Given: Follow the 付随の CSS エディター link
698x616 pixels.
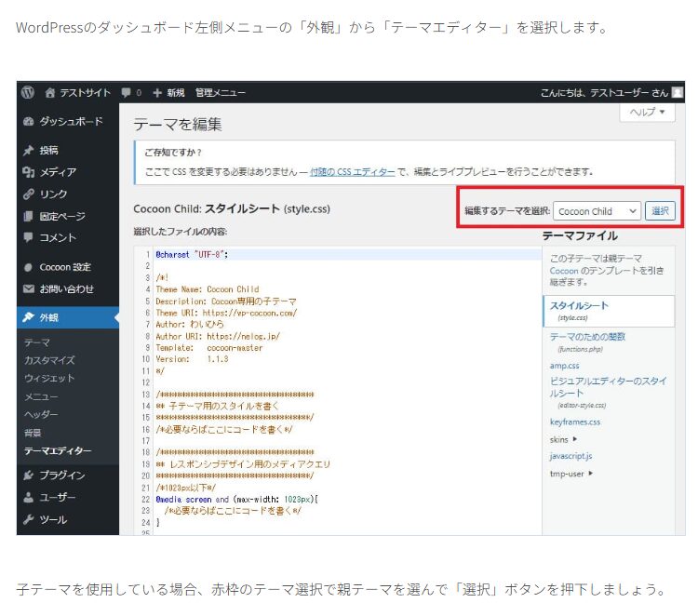Looking at the screenshot, I should pyautogui.click(x=352, y=172).
